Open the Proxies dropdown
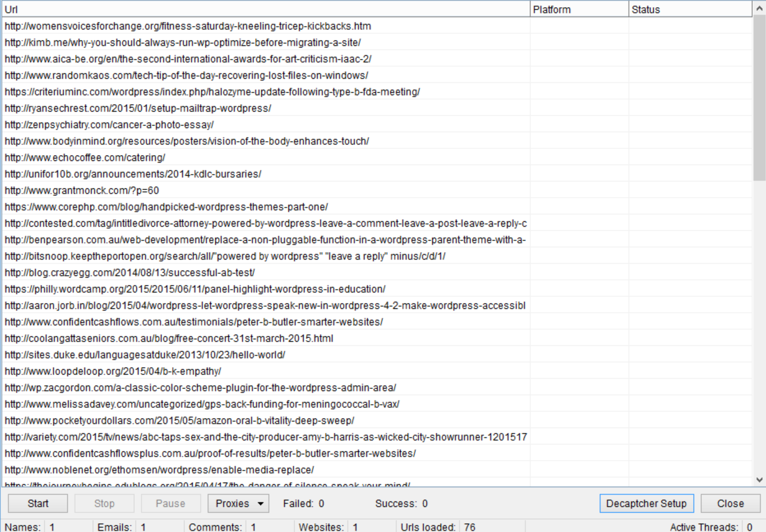This screenshot has height=532, width=766. click(238, 504)
